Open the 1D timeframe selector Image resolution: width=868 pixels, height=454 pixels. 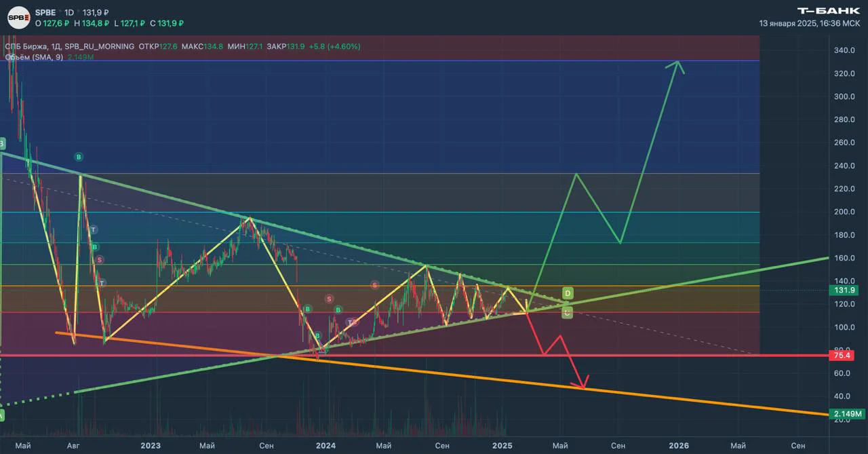click(x=69, y=13)
